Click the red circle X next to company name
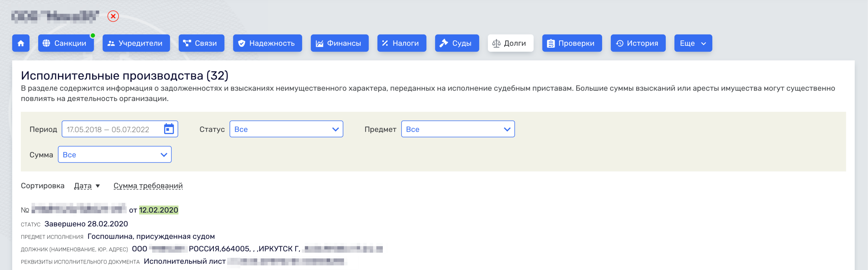 coord(113,16)
